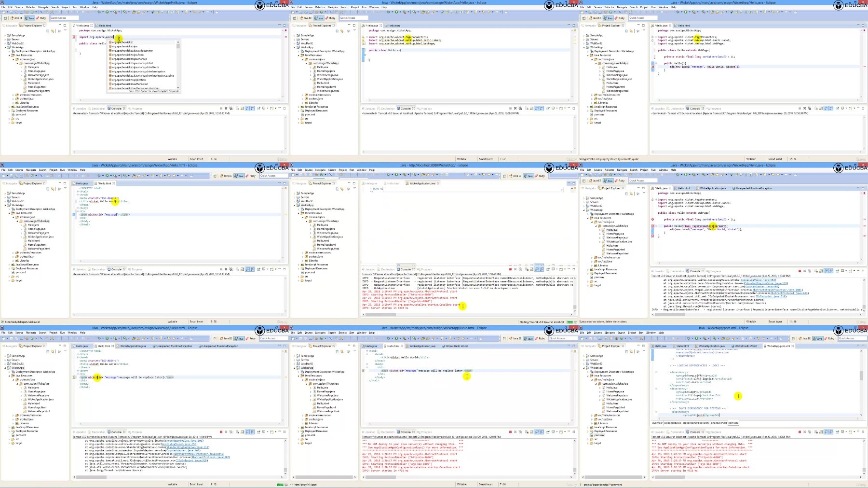Click green Run icon in the content-assist window toolbar

point(106,12)
